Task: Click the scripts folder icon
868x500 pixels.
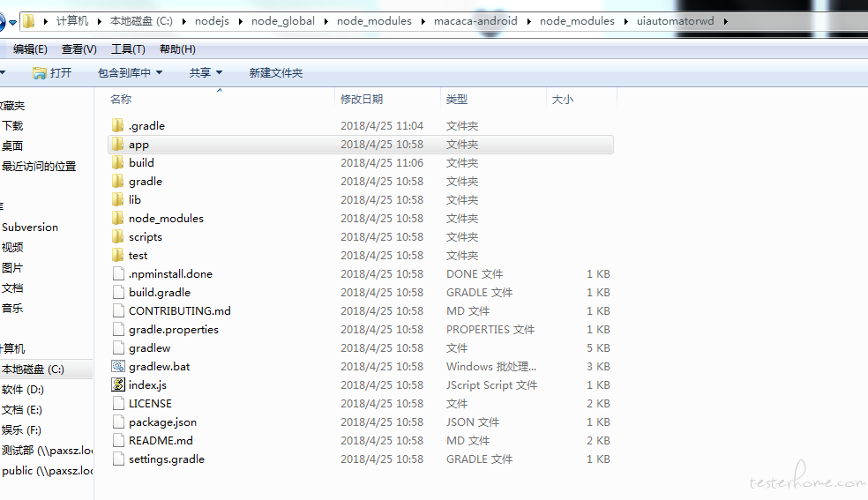Action: click(117, 236)
